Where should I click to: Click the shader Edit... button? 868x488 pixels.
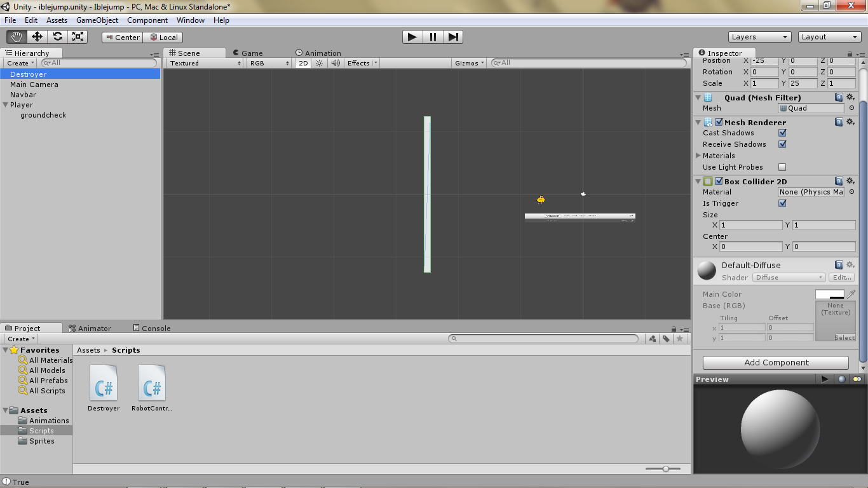pyautogui.click(x=842, y=278)
